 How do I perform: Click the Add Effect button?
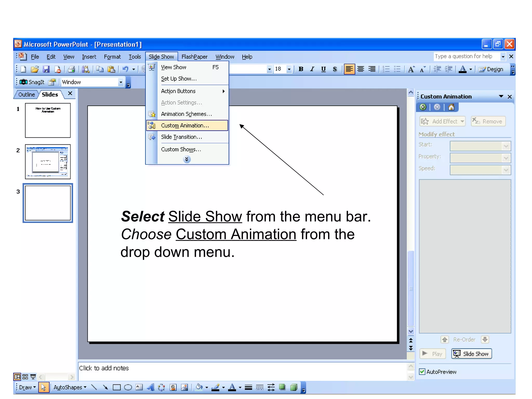442,121
